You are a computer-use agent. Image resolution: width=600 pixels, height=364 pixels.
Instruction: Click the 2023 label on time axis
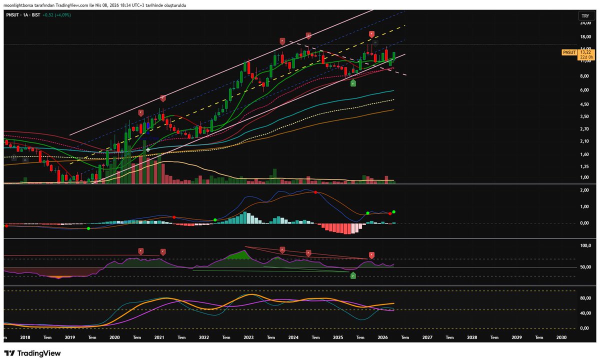248,337
